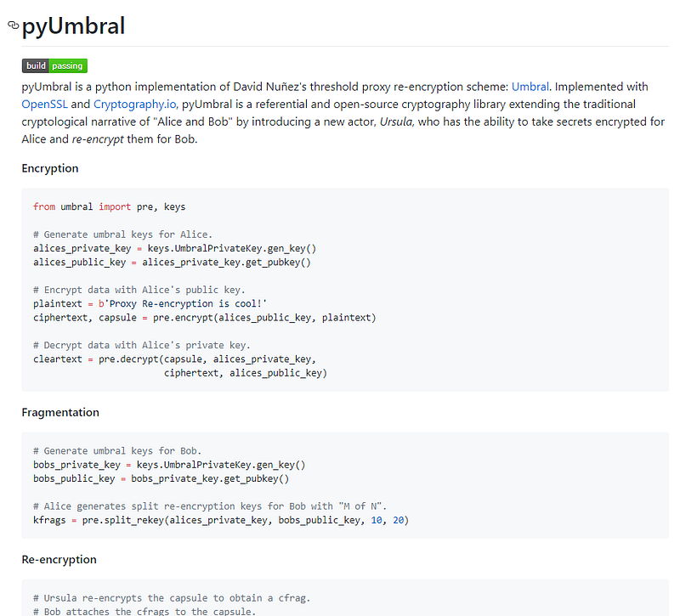Click the build passing badge
This screenshot has height=616, width=680.
[54, 66]
